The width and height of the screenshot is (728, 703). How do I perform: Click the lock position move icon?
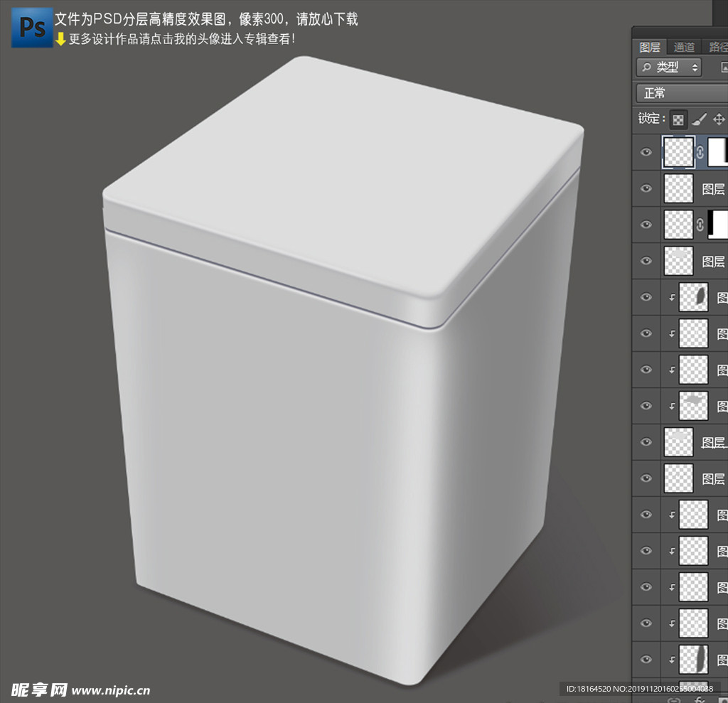click(x=718, y=119)
